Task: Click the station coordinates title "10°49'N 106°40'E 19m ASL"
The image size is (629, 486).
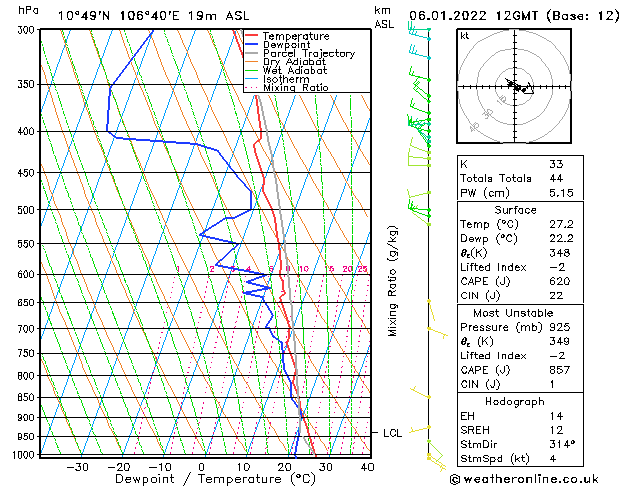Action: pos(153,16)
